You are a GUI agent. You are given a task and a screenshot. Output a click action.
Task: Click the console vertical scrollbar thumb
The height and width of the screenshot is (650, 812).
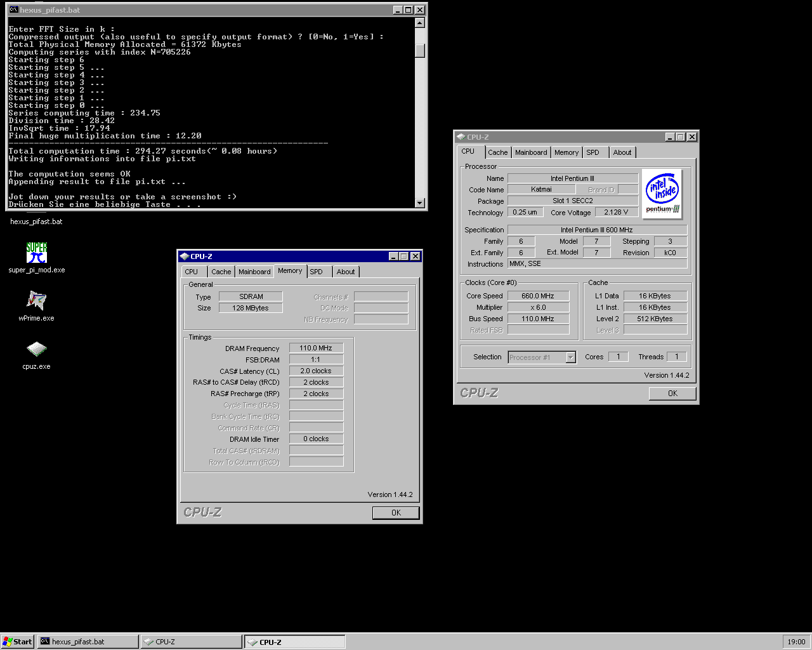pos(420,51)
